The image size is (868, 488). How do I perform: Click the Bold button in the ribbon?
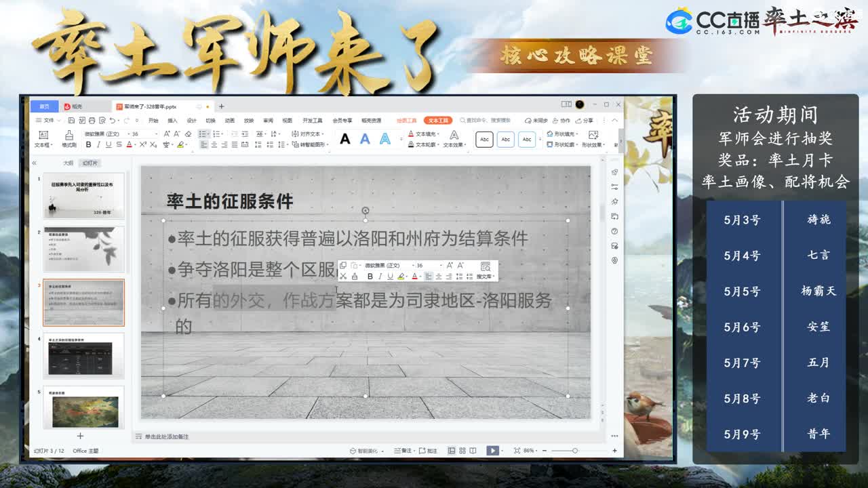pyautogui.click(x=88, y=144)
